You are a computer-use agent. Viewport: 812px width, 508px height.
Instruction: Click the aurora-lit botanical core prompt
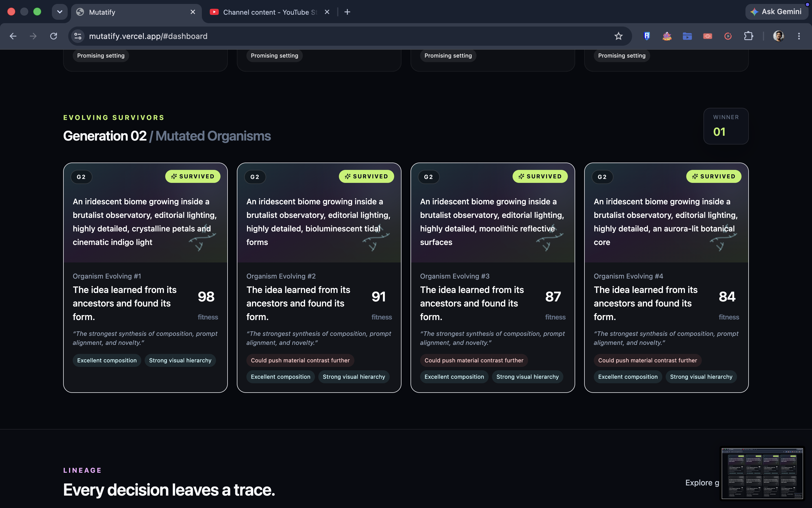coord(666,222)
